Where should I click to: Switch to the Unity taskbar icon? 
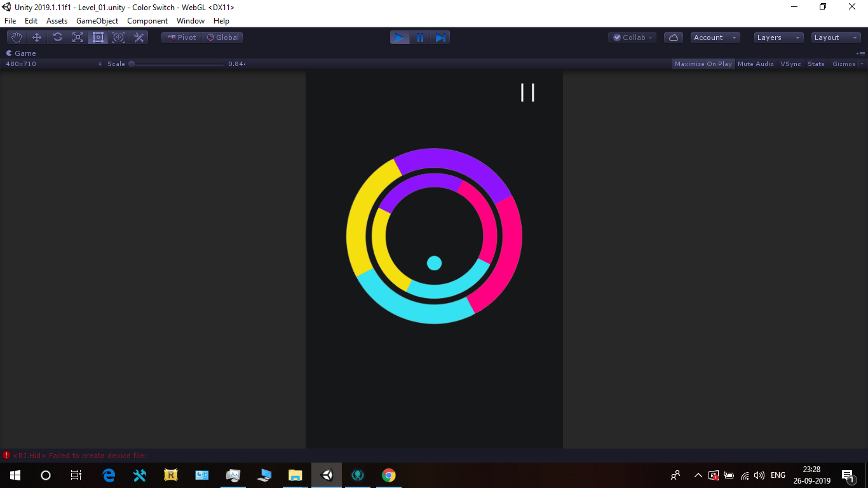tap(327, 475)
